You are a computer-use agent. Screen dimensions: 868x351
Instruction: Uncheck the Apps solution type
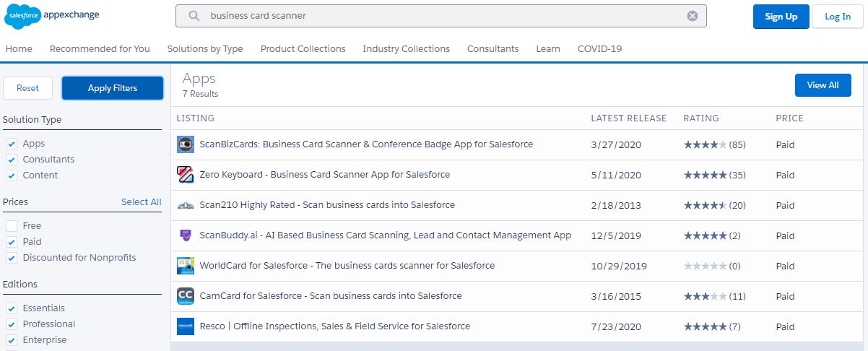[x=12, y=144]
